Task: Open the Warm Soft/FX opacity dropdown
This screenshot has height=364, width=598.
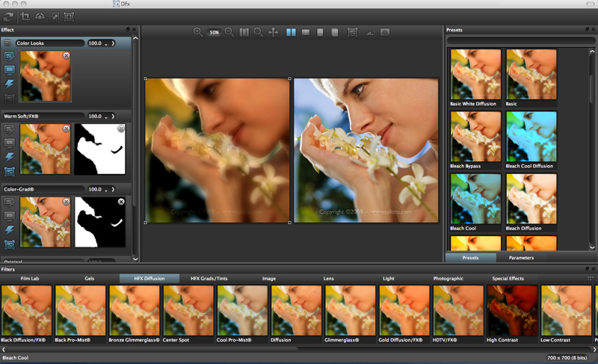Action: [105, 117]
